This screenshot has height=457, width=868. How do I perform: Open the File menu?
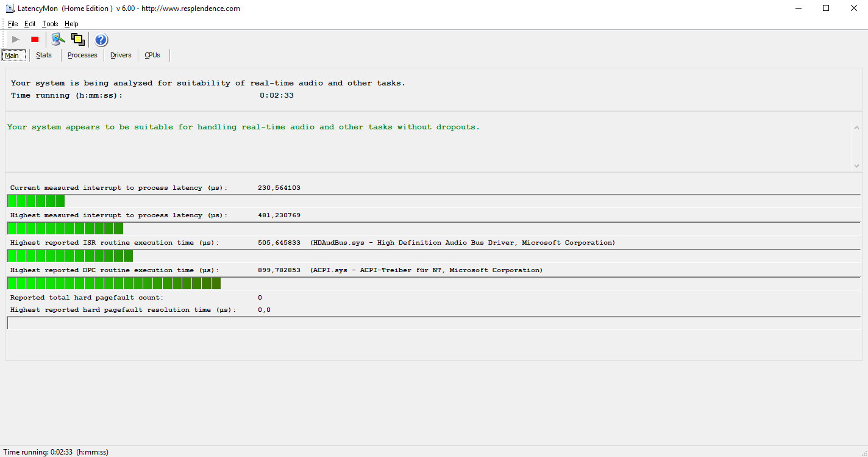click(x=13, y=24)
